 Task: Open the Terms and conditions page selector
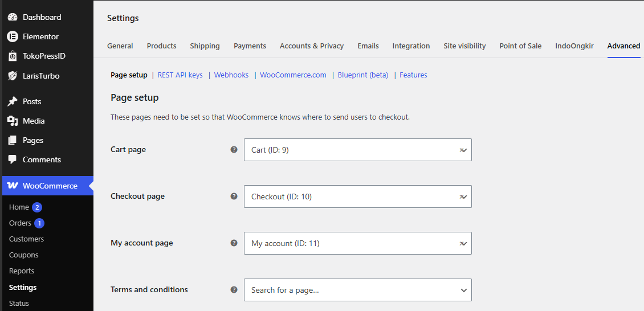[358, 290]
